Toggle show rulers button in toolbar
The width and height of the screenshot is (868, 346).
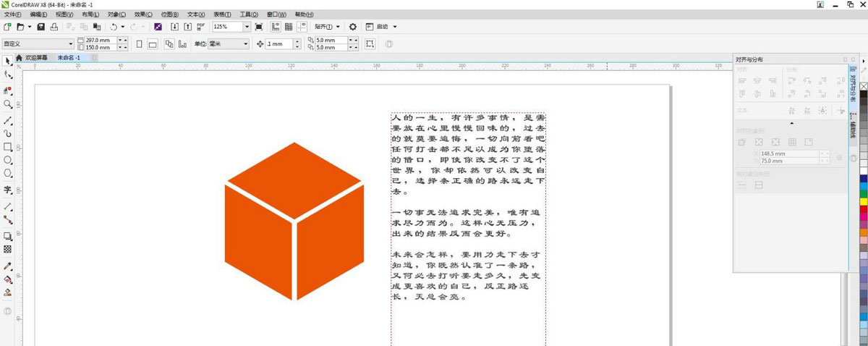point(276,27)
